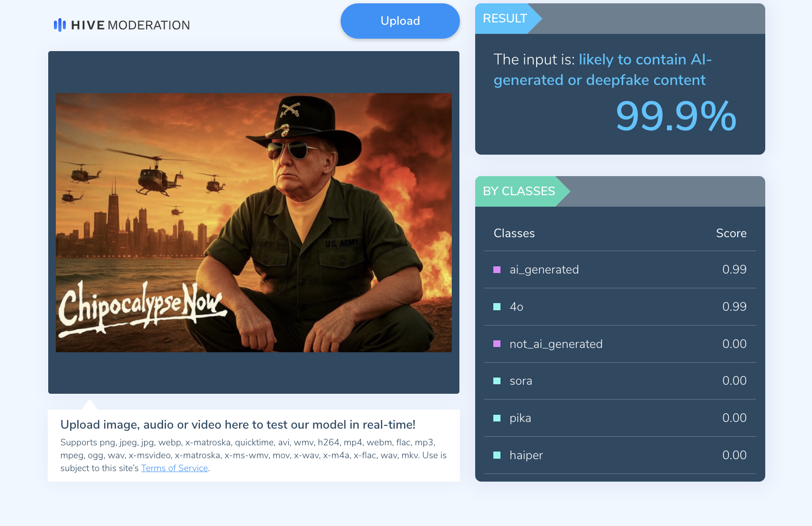Viewport: 812px width, 526px height.
Task: Click the 'Upload image, audio or video' heading
Action: pyautogui.click(x=238, y=425)
